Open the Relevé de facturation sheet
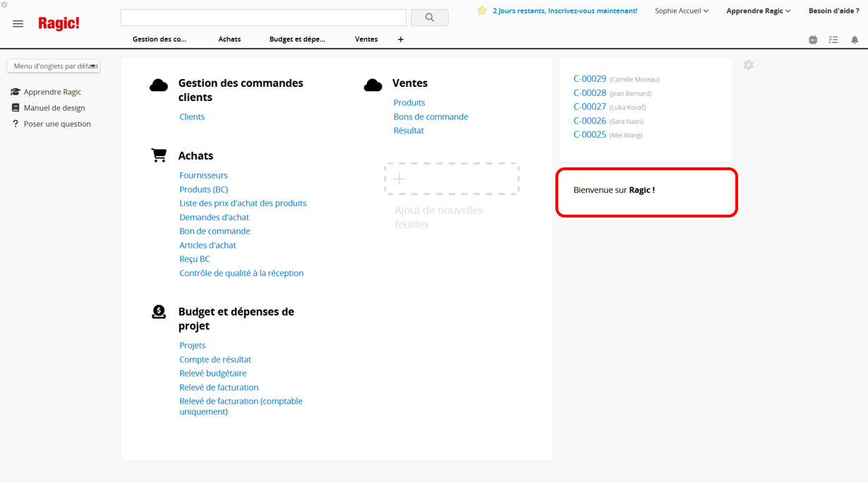 pos(219,387)
